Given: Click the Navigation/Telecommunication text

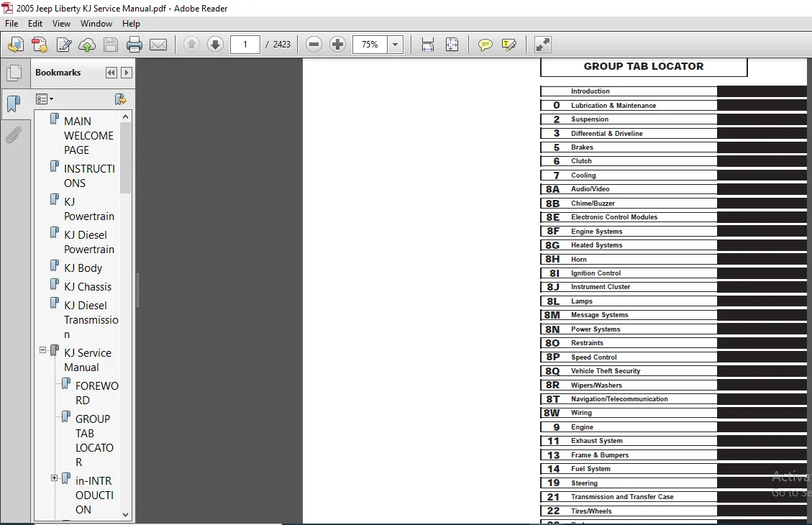Looking at the screenshot, I should click(619, 399).
